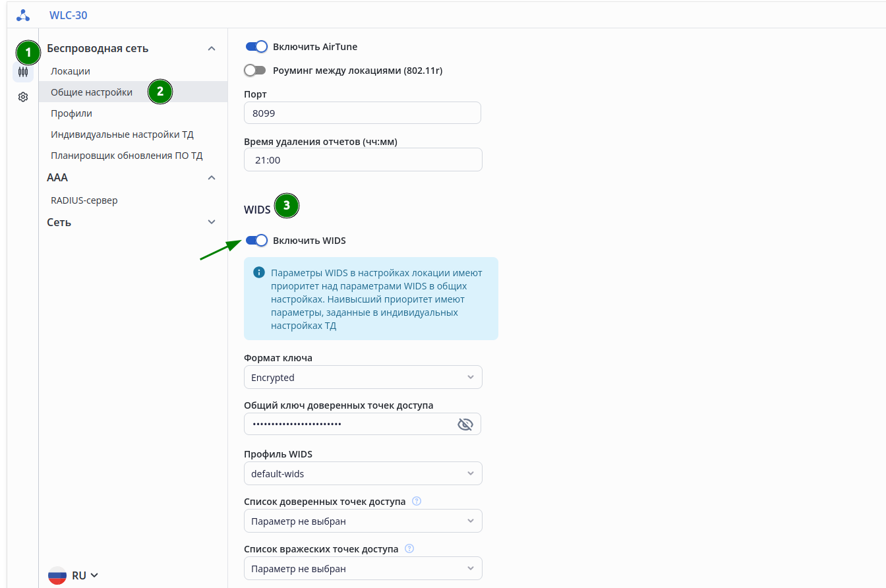Open the configuration sliders sidebar icon
Screen dimensions: 886x588
tap(23, 72)
